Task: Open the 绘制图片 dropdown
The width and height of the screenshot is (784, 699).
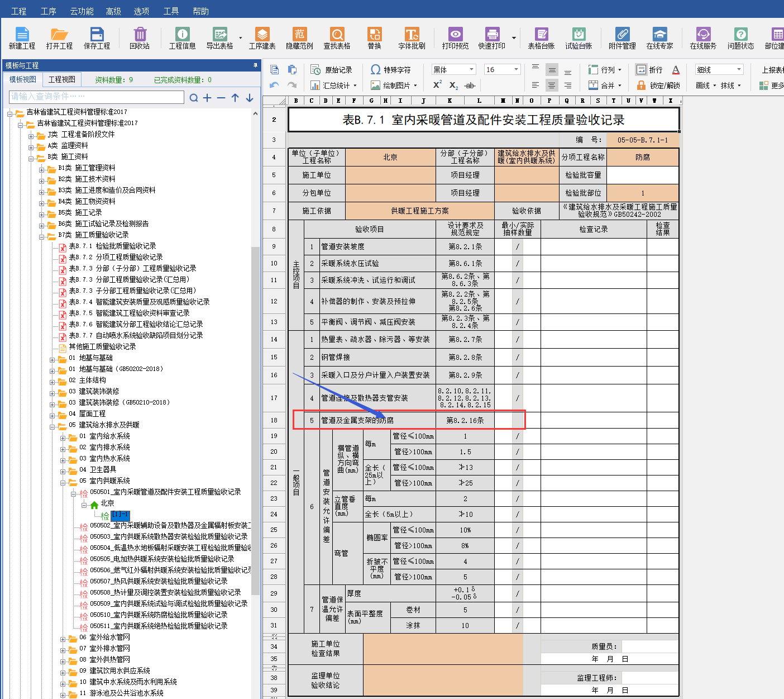Action: pyautogui.click(x=394, y=85)
